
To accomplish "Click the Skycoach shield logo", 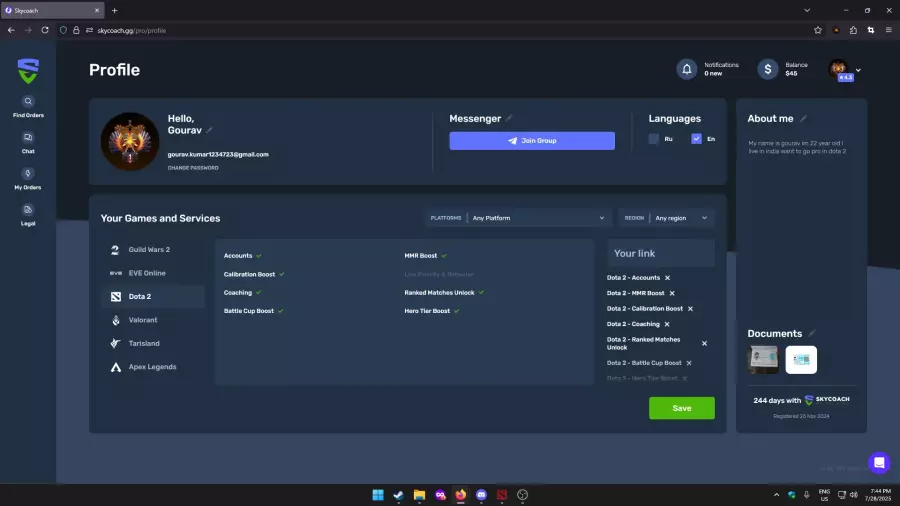I will (28, 71).
